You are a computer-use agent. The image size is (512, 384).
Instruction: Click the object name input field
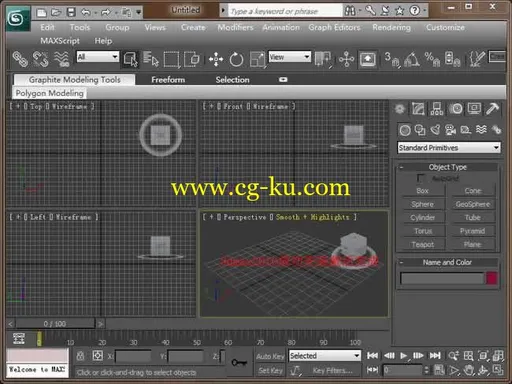point(442,278)
